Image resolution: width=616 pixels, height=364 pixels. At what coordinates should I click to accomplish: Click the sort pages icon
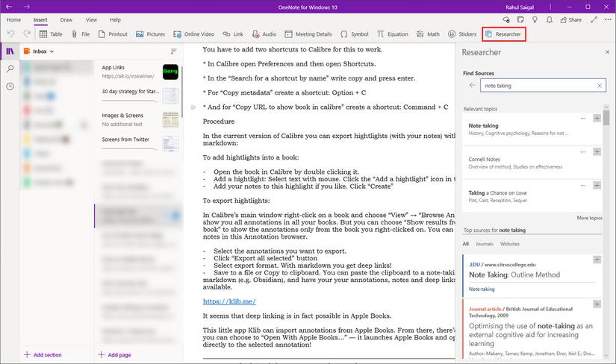(x=174, y=51)
